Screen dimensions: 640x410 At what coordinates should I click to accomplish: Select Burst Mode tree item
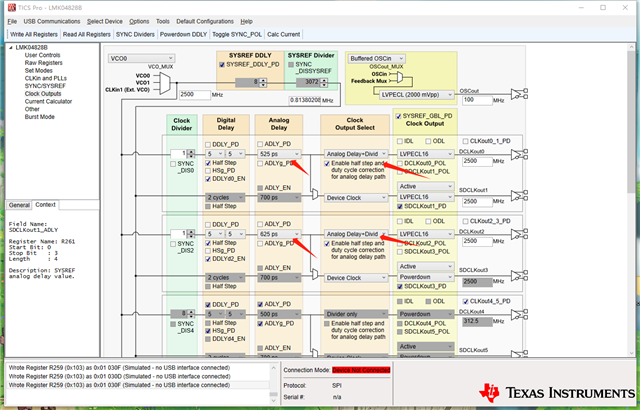coord(40,117)
